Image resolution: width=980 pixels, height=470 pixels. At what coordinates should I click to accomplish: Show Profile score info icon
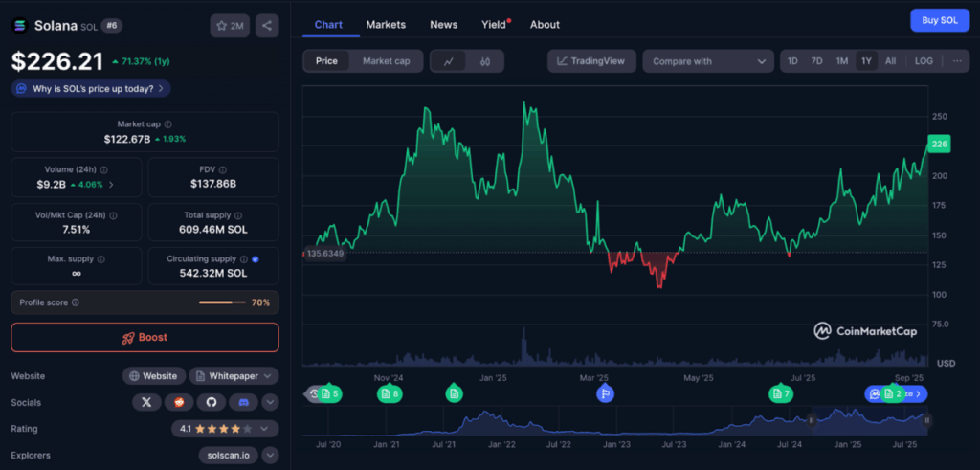tap(76, 302)
